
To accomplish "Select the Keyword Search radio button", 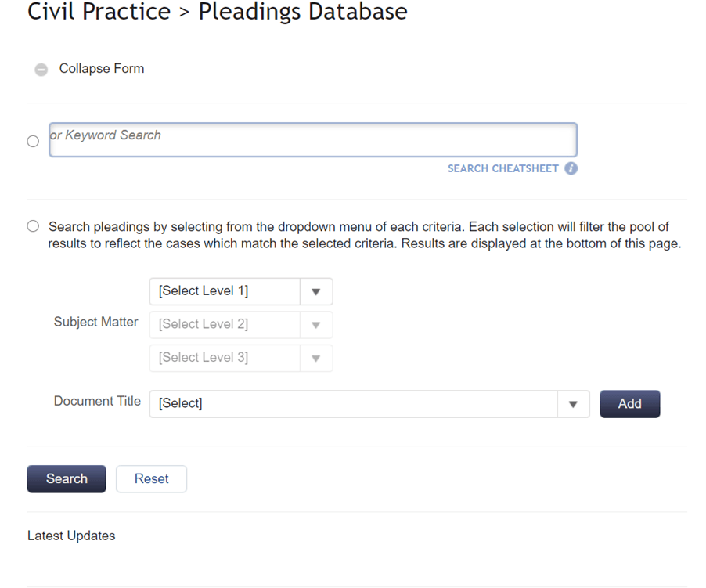I will click(x=33, y=142).
